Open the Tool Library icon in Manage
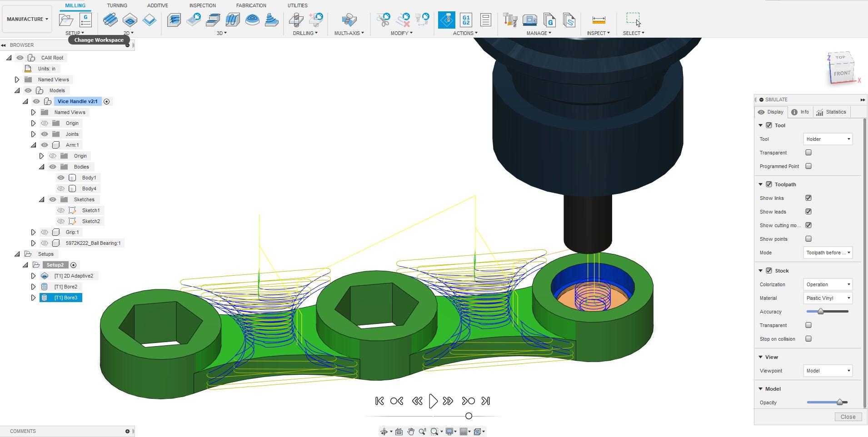The width and height of the screenshot is (868, 437). tap(510, 20)
